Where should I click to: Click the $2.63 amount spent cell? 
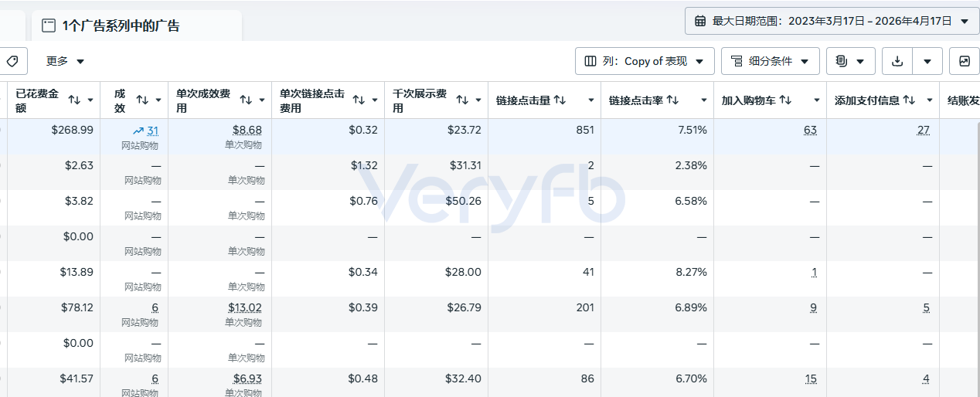point(80,165)
